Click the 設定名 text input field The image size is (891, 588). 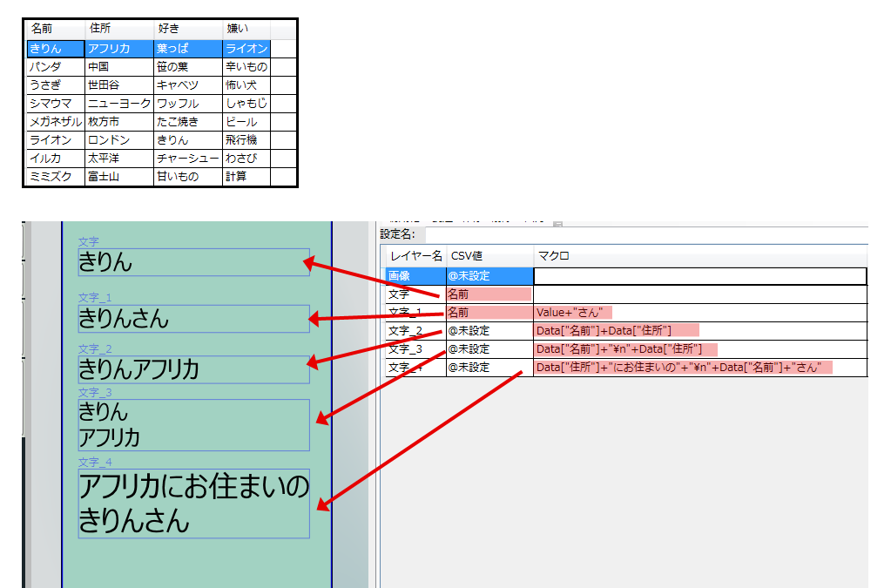[645, 234]
